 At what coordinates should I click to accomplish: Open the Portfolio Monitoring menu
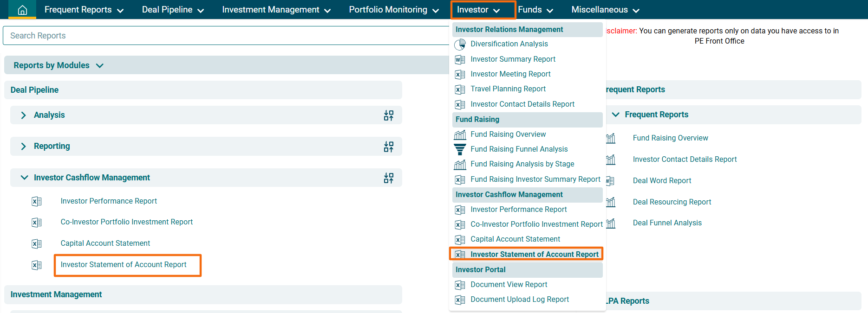393,10
